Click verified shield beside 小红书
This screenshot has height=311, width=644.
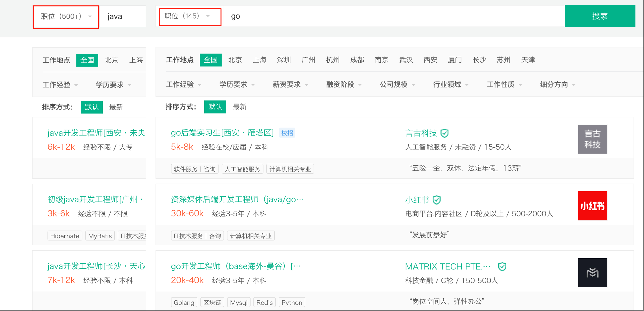[437, 200]
